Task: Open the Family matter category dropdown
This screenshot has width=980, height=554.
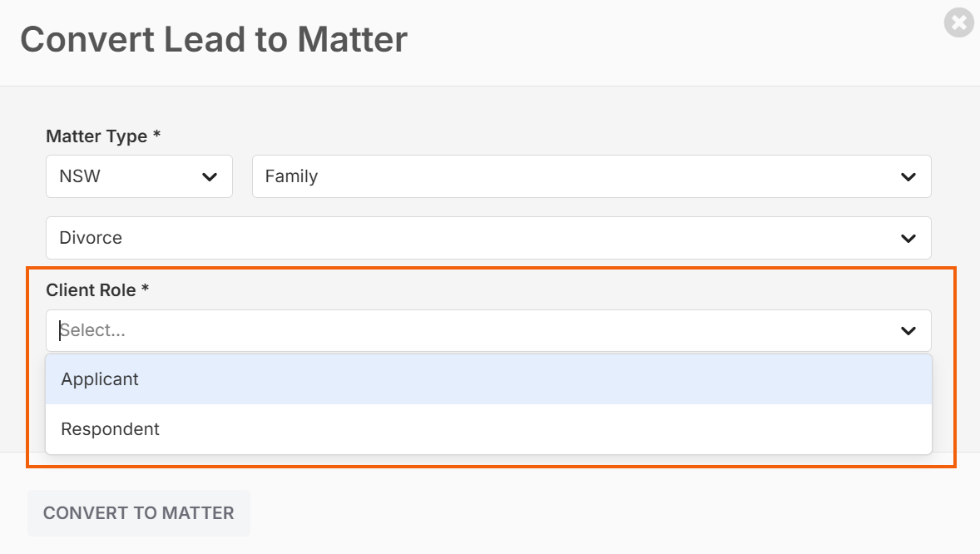Action: [x=591, y=176]
